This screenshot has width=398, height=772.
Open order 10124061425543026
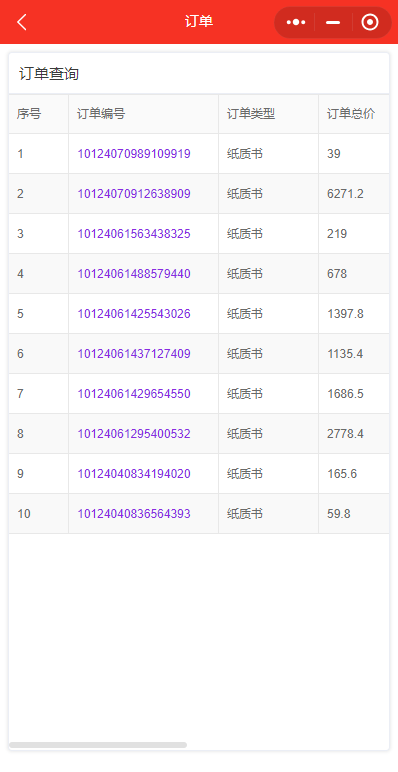(134, 314)
